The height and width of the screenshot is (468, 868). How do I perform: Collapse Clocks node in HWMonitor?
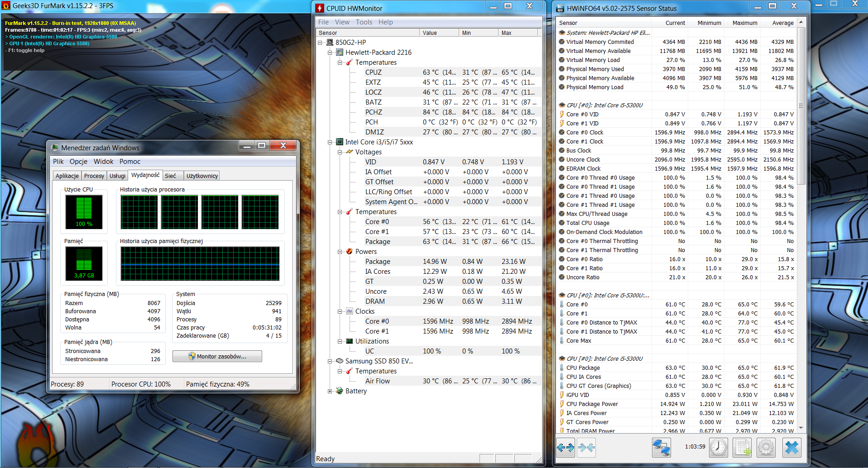coord(340,311)
